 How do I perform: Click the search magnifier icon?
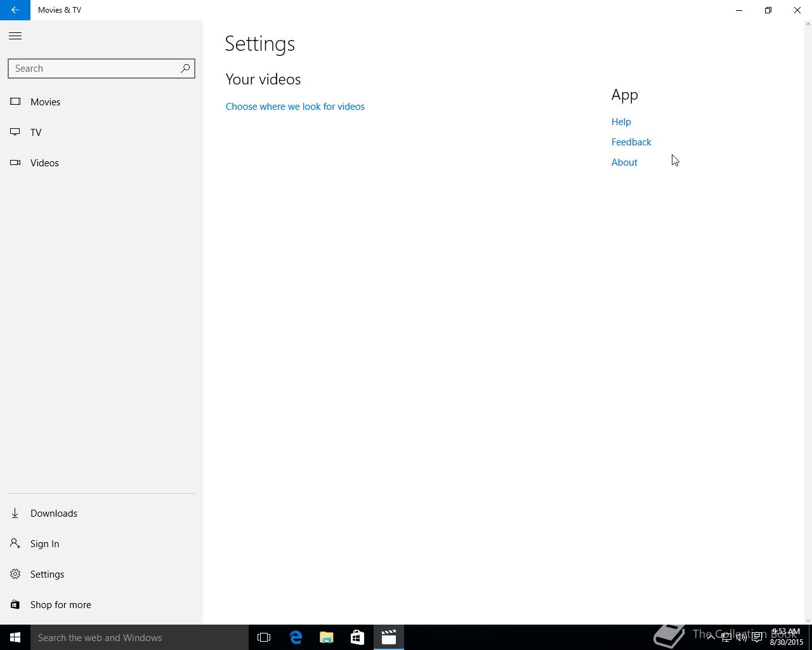(x=185, y=69)
